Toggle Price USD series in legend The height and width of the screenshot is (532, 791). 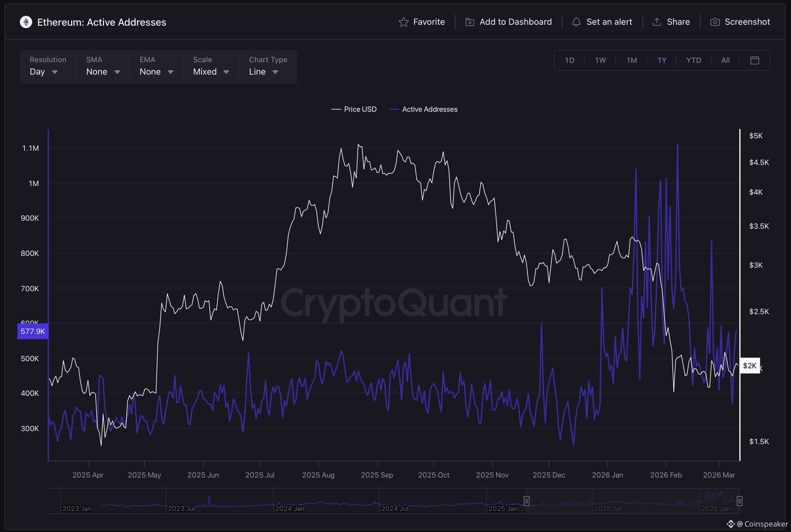[x=354, y=109]
